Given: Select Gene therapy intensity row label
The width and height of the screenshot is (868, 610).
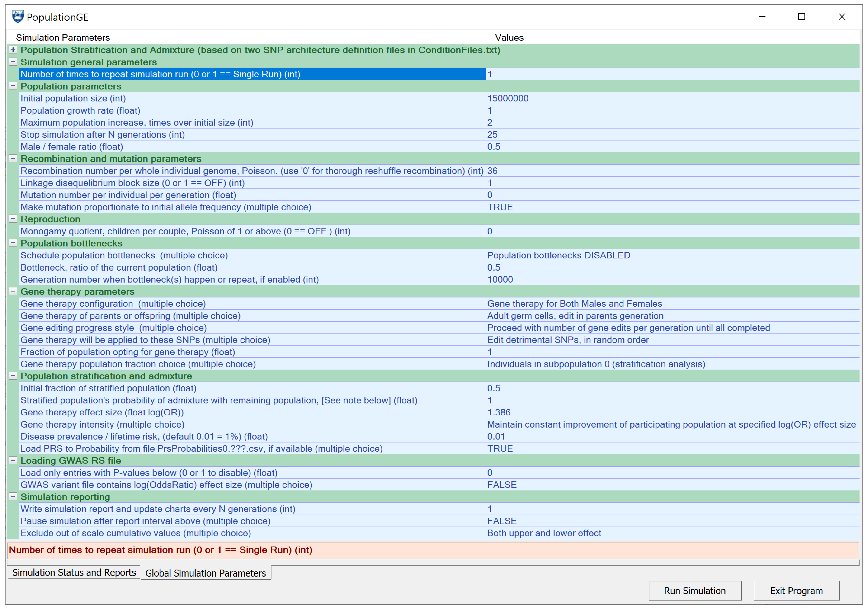Looking at the screenshot, I should pos(252,425).
